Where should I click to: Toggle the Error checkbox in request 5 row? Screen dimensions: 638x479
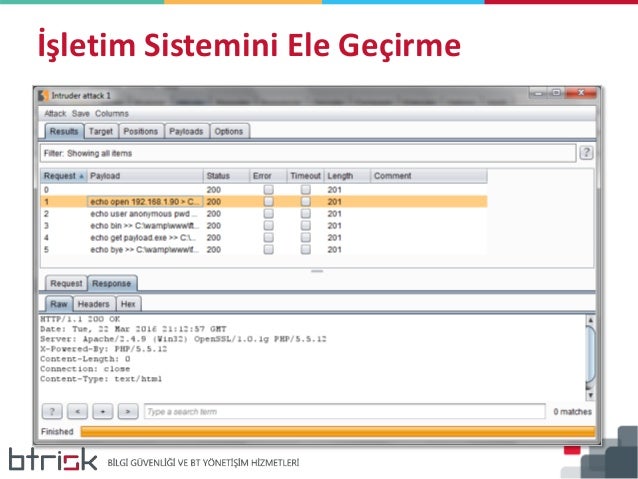[x=269, y=249]
